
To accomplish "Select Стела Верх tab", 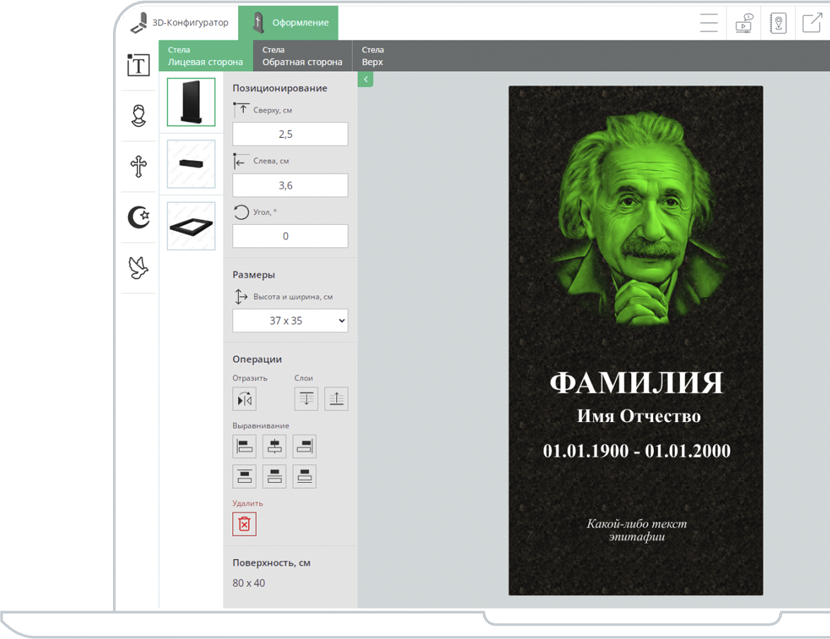I will pyautogui.click(x=373, y=56).
